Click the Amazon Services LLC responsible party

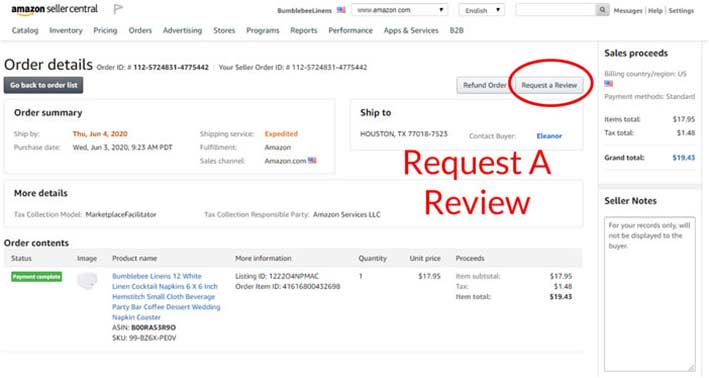tap(346, 214)
